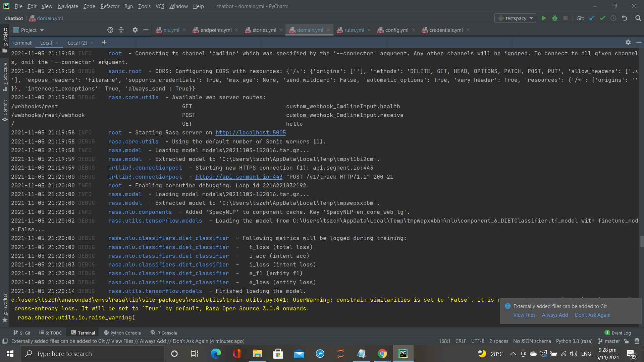Click the Debug bug icon
The height and width of the screenshot is (362, 644).
(555, 18)
